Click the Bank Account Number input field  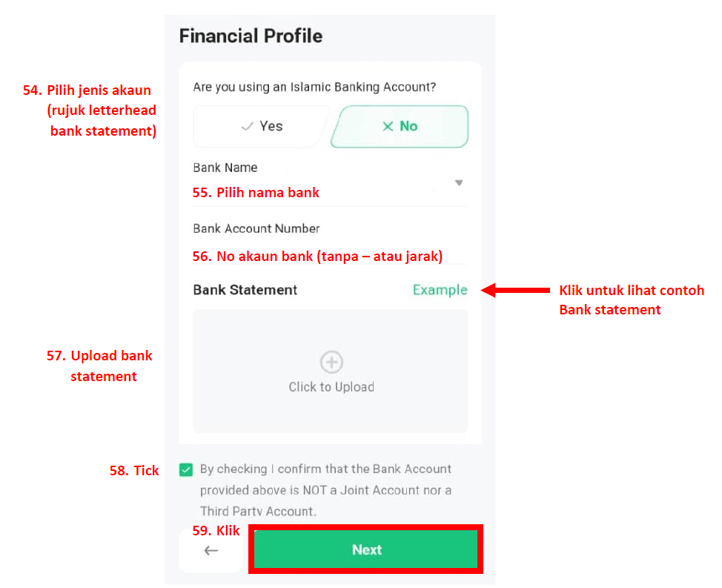[x=330, y=256]
